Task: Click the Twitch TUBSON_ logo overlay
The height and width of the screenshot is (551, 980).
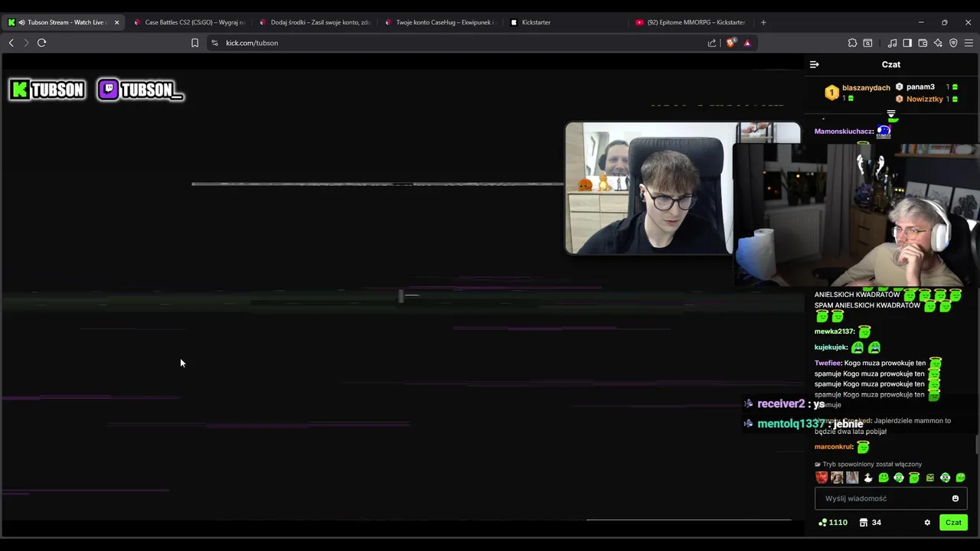Action: tap(141, 90)
